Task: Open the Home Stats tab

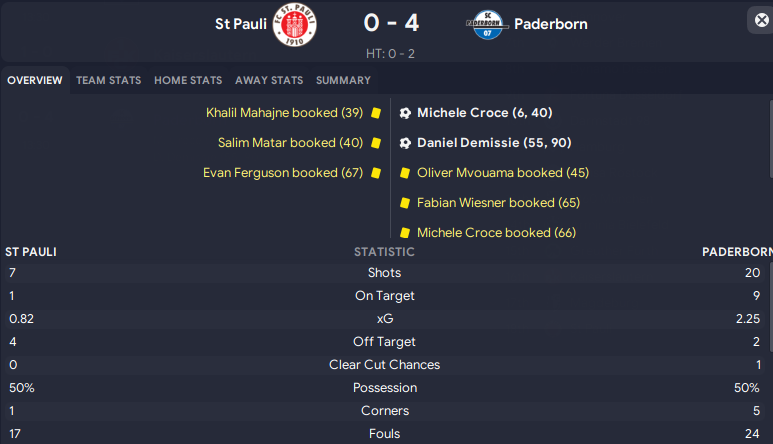Action: click(188, 80)
